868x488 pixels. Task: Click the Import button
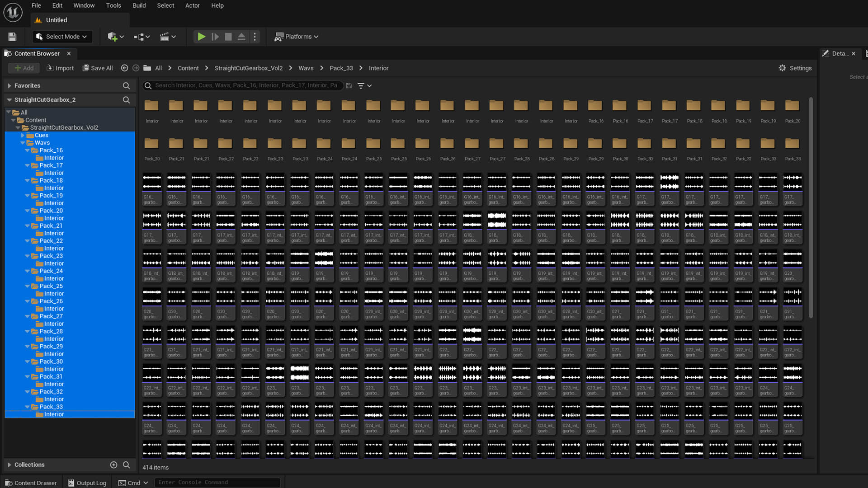(x=60, y=68)
